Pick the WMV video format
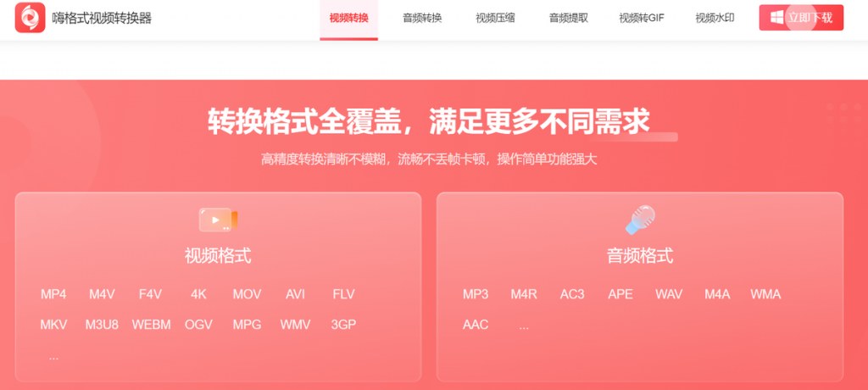 click(x=295, y=325)
